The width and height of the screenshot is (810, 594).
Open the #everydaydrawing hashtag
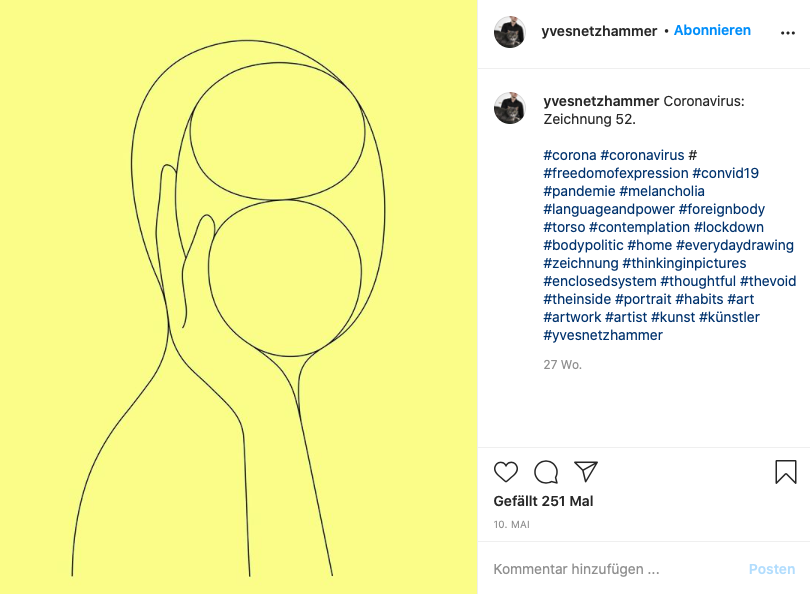pyautogui.click(x=735, y=245)
